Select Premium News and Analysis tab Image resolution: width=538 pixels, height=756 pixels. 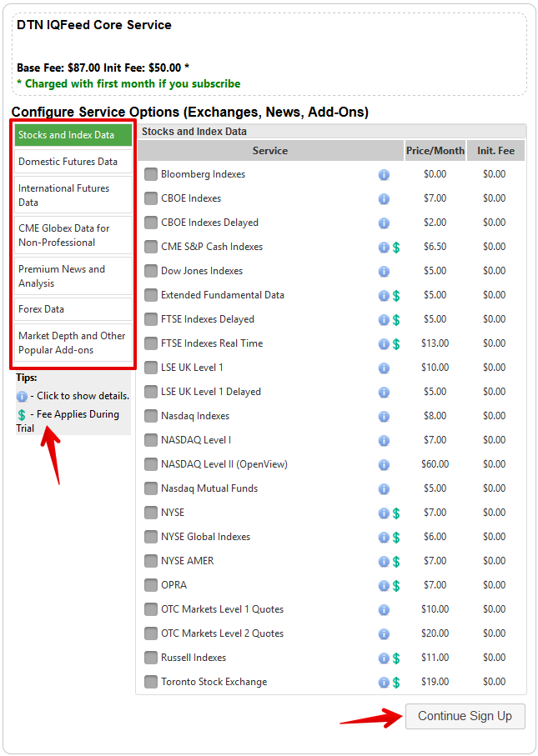tap(73, 276)
